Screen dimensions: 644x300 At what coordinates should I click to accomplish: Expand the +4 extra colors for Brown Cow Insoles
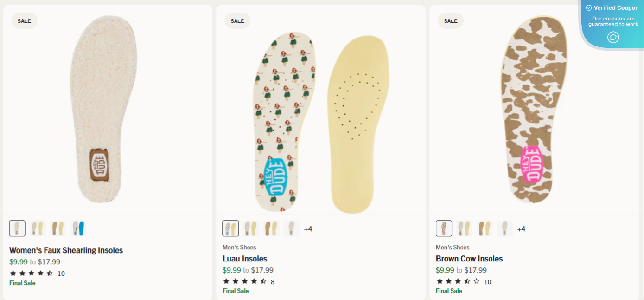522,228
